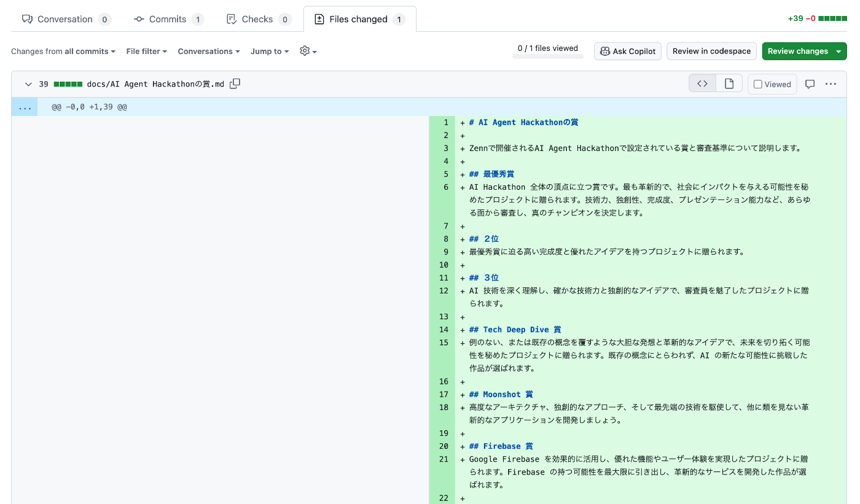
Task: Click the '## 3位' heading line
Action: click(484, 278)
